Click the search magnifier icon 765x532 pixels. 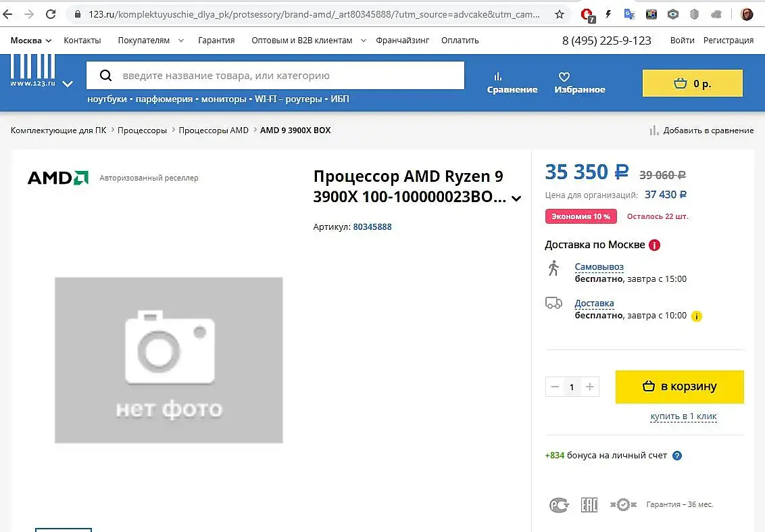[106, 75]
